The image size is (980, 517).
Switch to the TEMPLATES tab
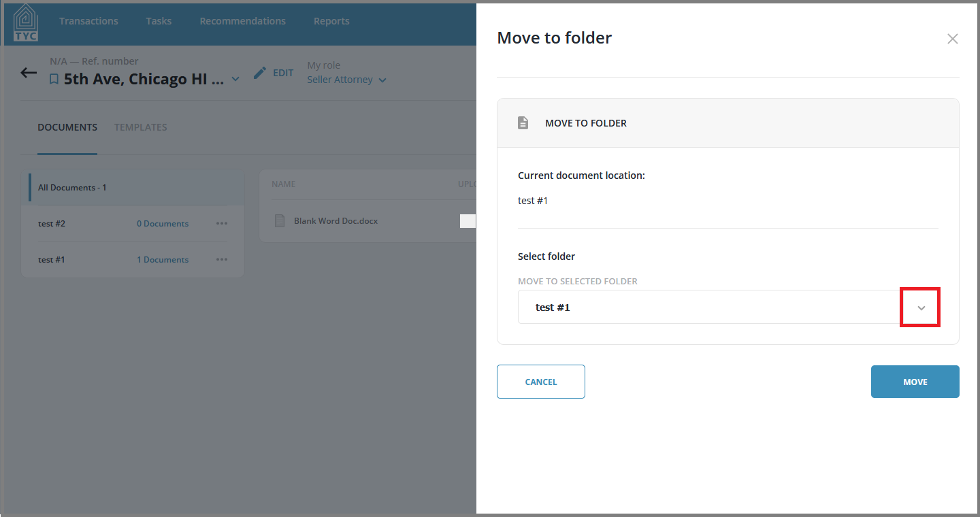[141, 127]
